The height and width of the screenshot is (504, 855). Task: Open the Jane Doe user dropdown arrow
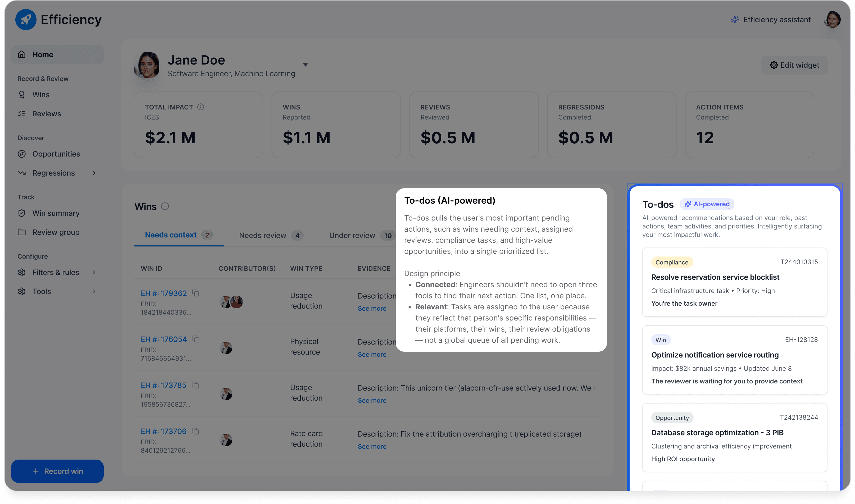pyautogui.click(x=305, y=65)
